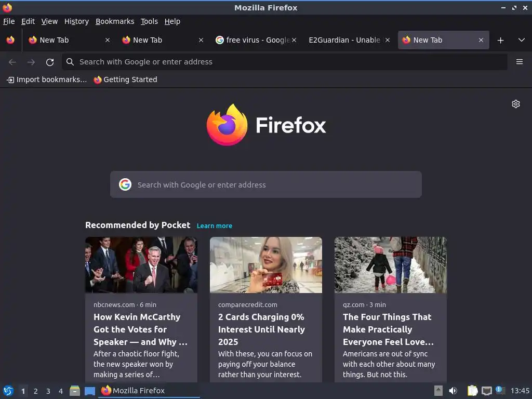This screenshot has height=399, width=532.
Task: Go back using the back arrow
Action: point(12,62)
